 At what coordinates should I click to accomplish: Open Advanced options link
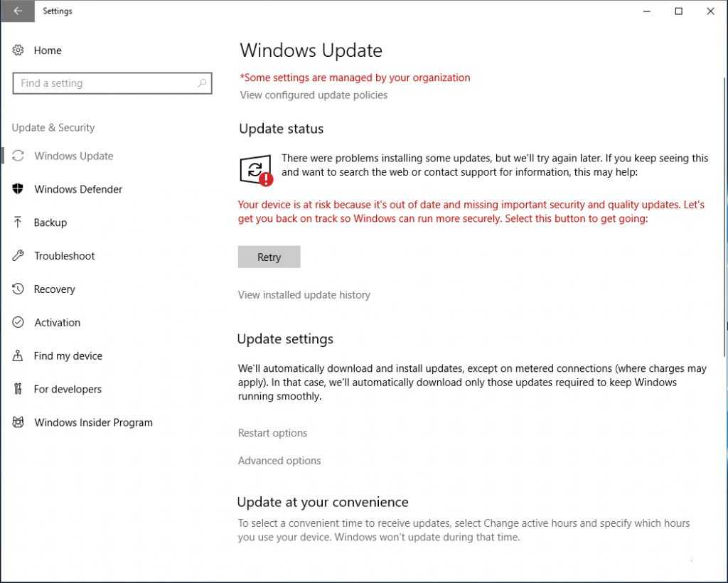[x=279, y=461]
